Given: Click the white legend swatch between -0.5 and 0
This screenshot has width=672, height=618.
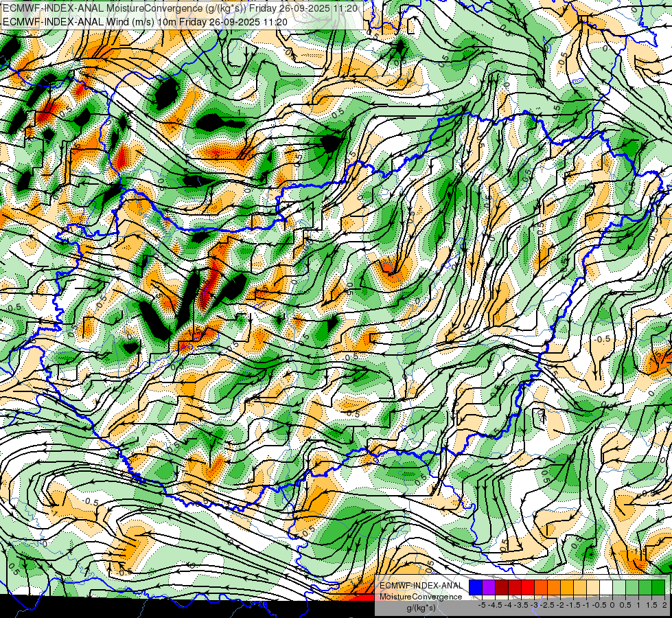Looking at the screenshot, I should (x=606, y=587).
